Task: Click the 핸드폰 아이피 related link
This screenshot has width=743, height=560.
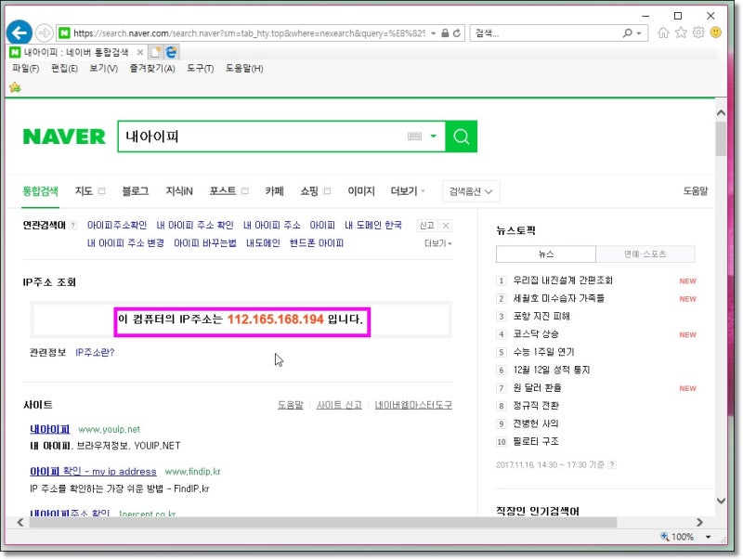Action: (x=317, y=243)
